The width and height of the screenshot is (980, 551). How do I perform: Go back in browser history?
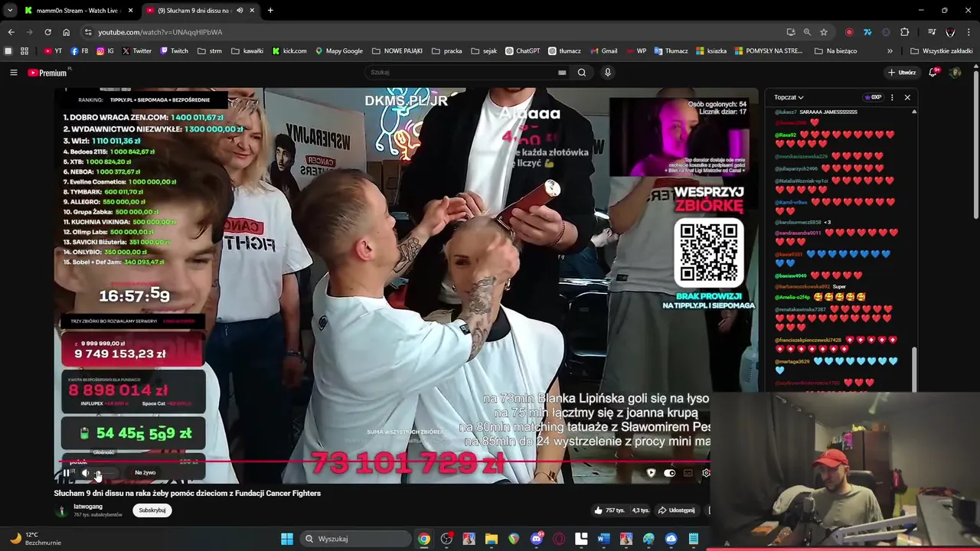click(x=11, y=32)
